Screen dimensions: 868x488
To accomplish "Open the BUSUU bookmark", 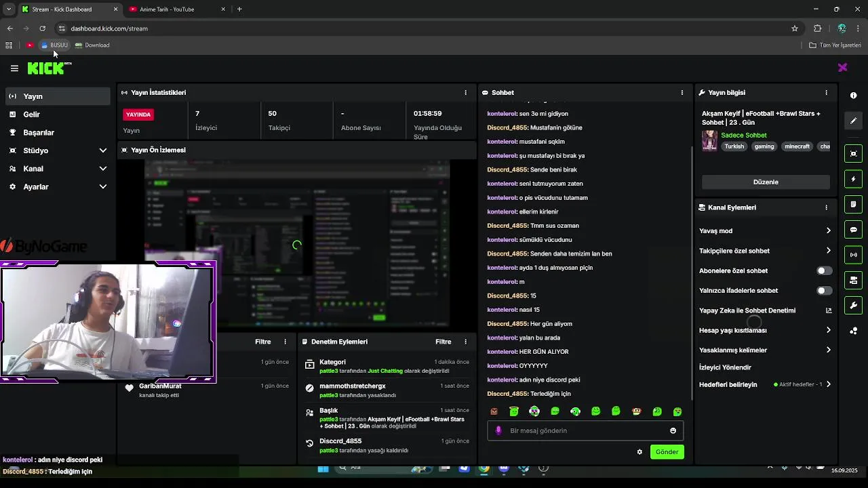I will point(54,45).
